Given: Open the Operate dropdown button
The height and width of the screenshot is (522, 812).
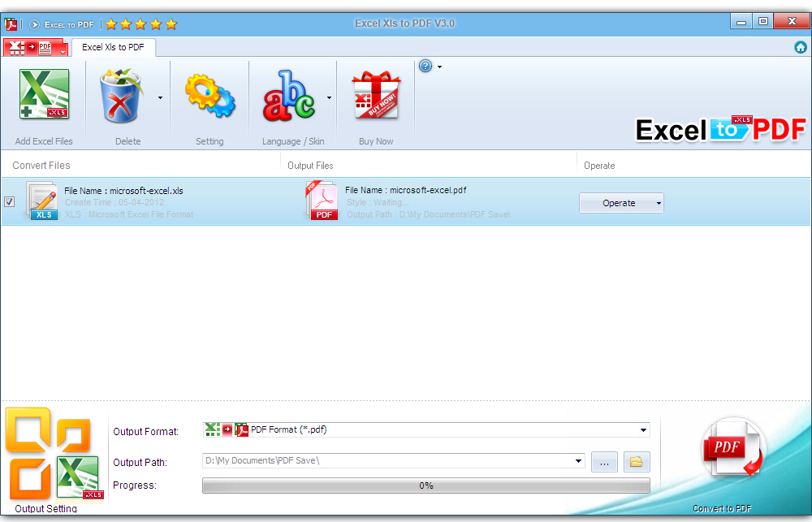Looking at the screenshot, I should pyautogui.click(x=621, y=203).
